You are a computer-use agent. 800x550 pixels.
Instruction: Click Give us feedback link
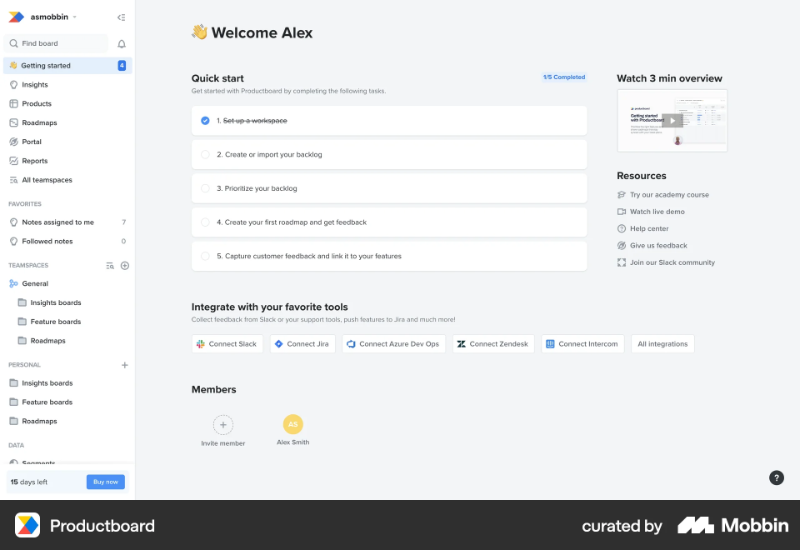[x=658, y=245]
